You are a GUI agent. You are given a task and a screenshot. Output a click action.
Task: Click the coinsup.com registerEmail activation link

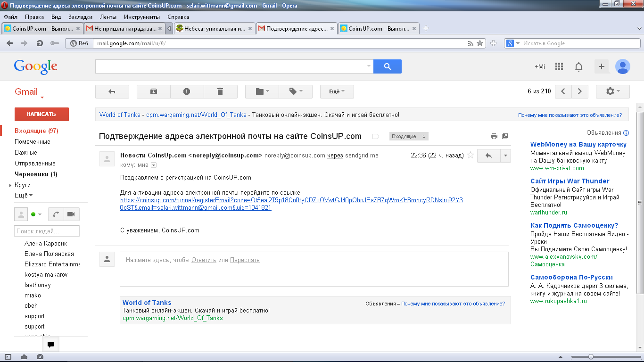coord(291,204)
